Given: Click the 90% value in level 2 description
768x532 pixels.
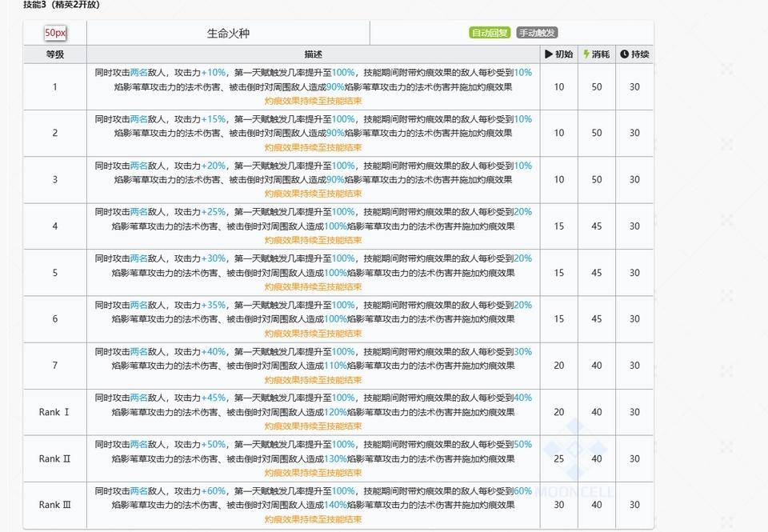Looking at the screenshot, I should pyautogui.click(x=335, y=133).
